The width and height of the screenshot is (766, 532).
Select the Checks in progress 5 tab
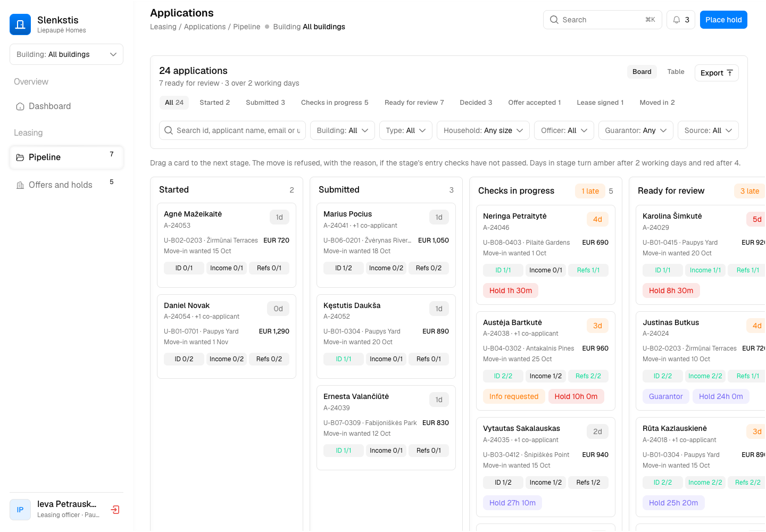tap(335, 103)
